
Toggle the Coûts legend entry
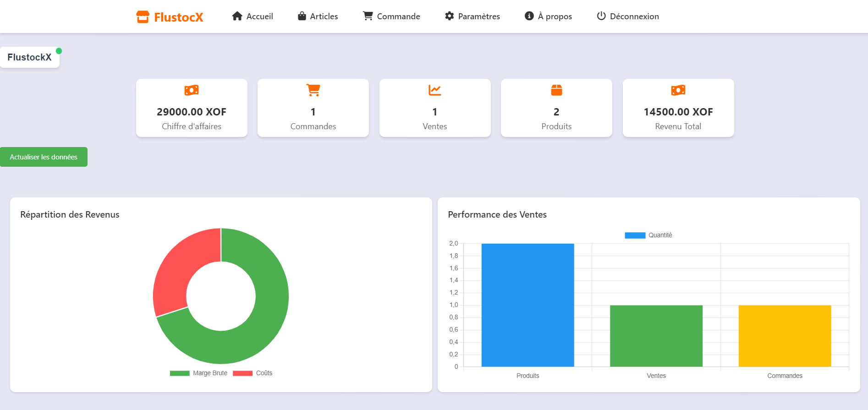coord(253,373)
